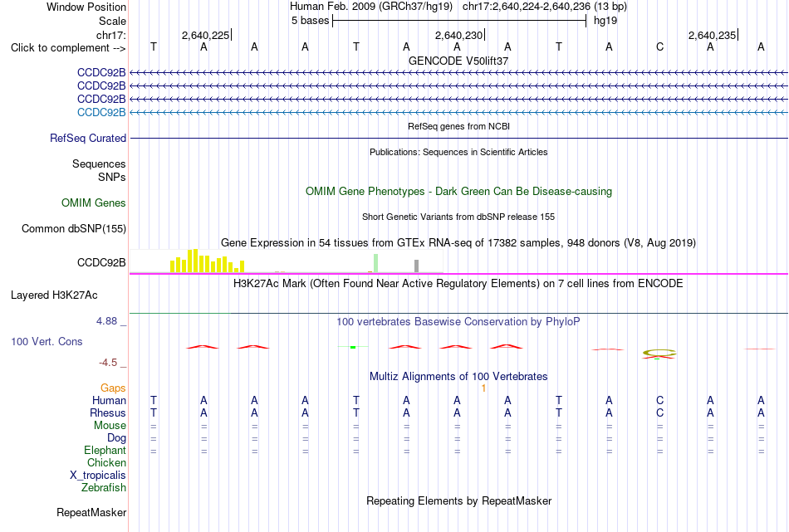Open 'Publications: Sequences in Scientific Articles' title
Viewport: 789px width, 532px height.
pyautogui.click(x=458, y=152)
